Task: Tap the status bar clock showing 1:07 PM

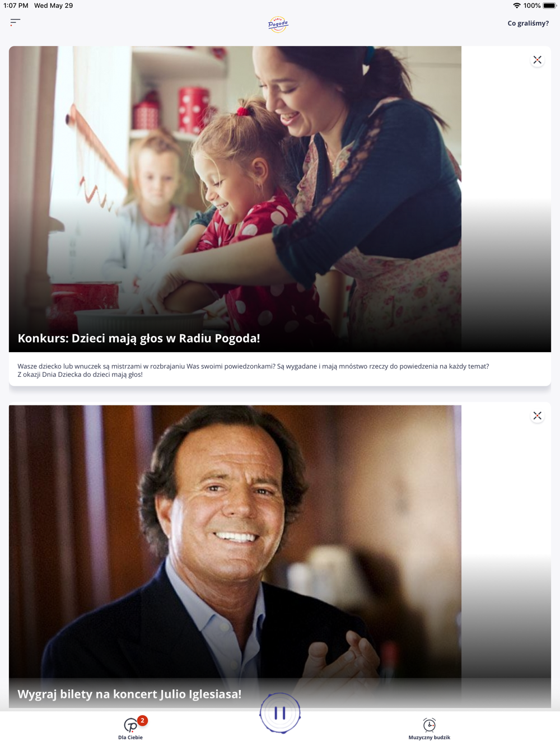Action: click(16, 6)
